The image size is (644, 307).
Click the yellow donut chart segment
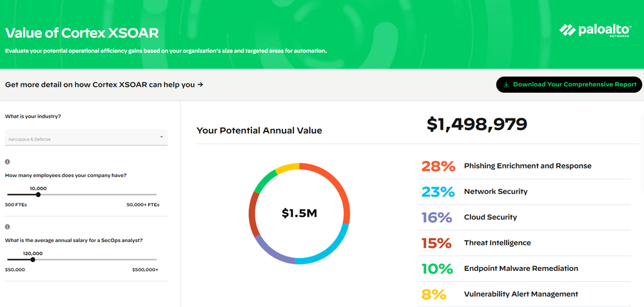click(x=286, y=168)
